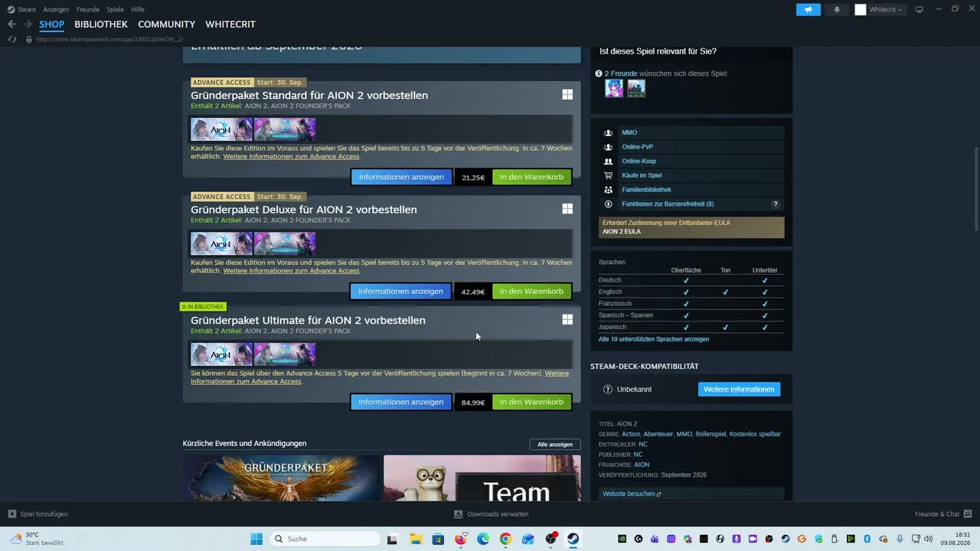The height and width of the screenshot is (551, 980).
Task: Click the Steam announcements megaphone icon
Action: tap(808, 9)
